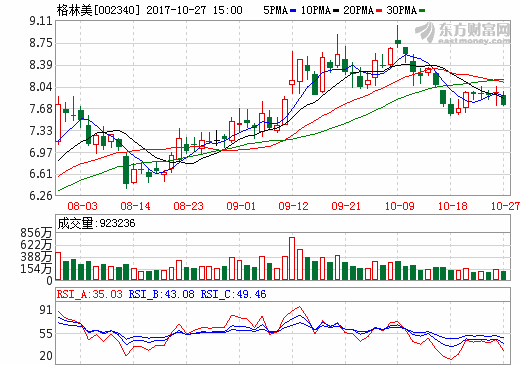This screenshot has height=365, width=520.
Task: Click the green 30PMA legend swatch
Action: coord(422,11)
